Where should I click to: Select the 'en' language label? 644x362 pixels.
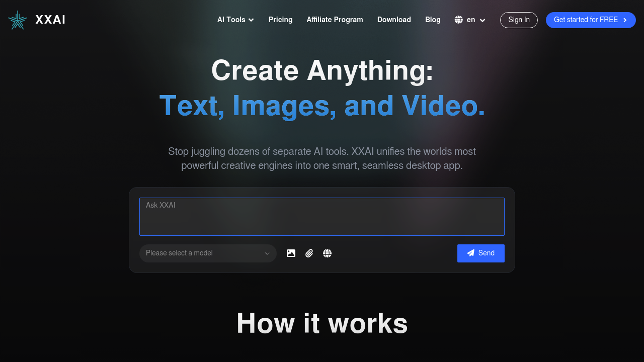pyautogui.click(x=471, y=20)
